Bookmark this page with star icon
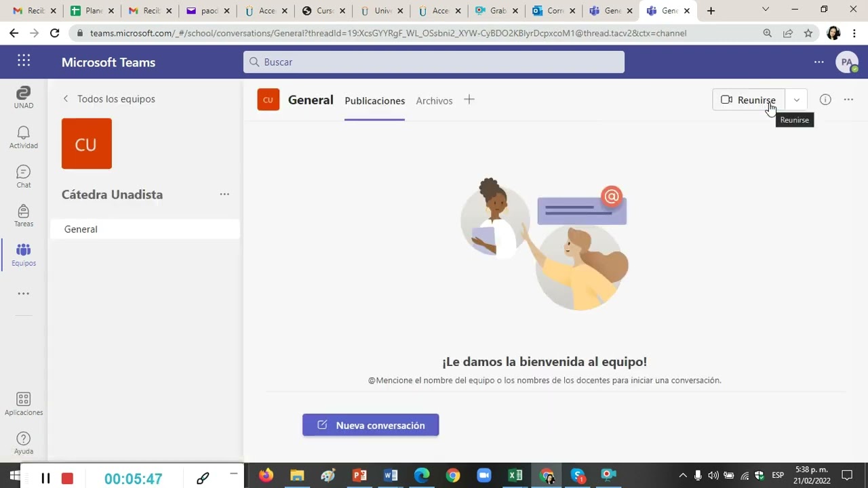 click(808, 33)
